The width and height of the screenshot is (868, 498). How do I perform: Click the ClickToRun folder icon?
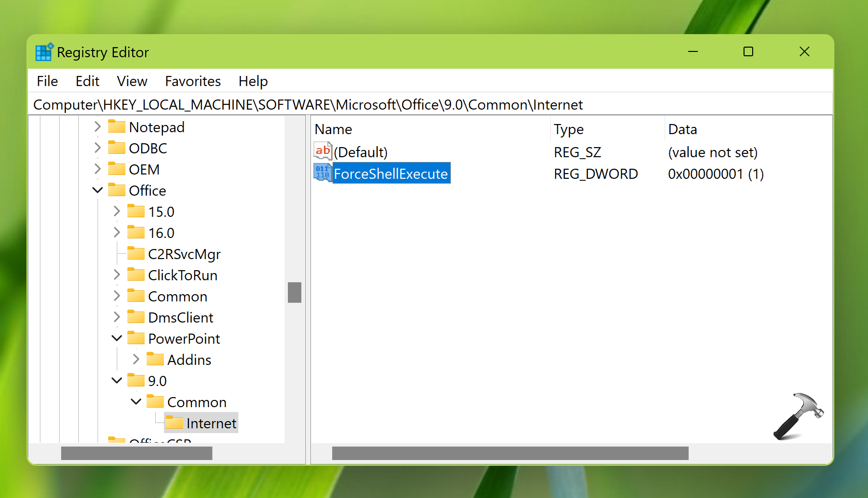tap(136, 275)
